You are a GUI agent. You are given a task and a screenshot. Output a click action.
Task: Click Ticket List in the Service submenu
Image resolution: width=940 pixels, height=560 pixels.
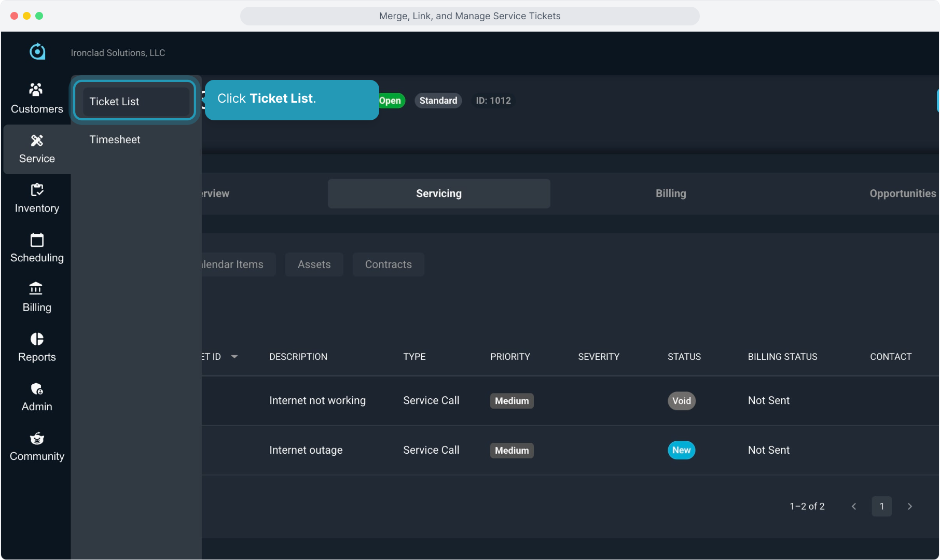pos(115,102)
